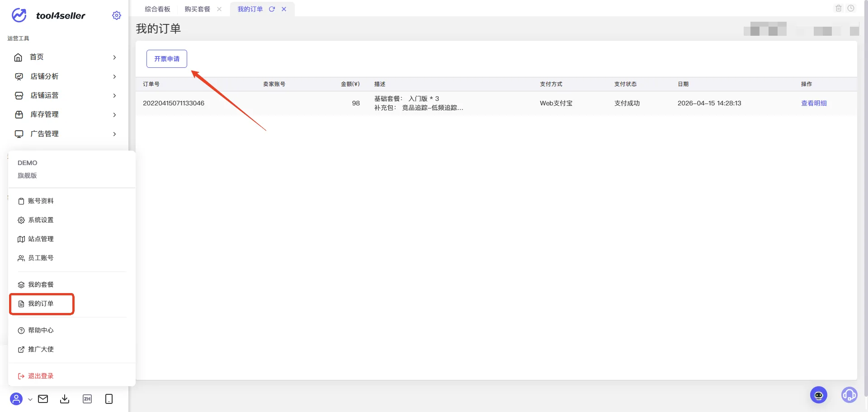The width and height of the screenshot is (868, 412).
Task: Click the 开票申请 button
Action: (167, 59)
